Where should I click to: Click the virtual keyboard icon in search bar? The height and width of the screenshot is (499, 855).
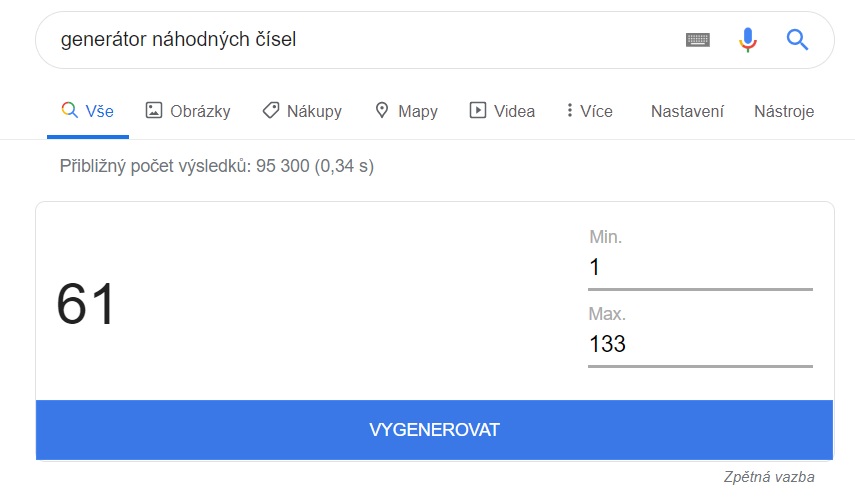(x=697, y=40)
